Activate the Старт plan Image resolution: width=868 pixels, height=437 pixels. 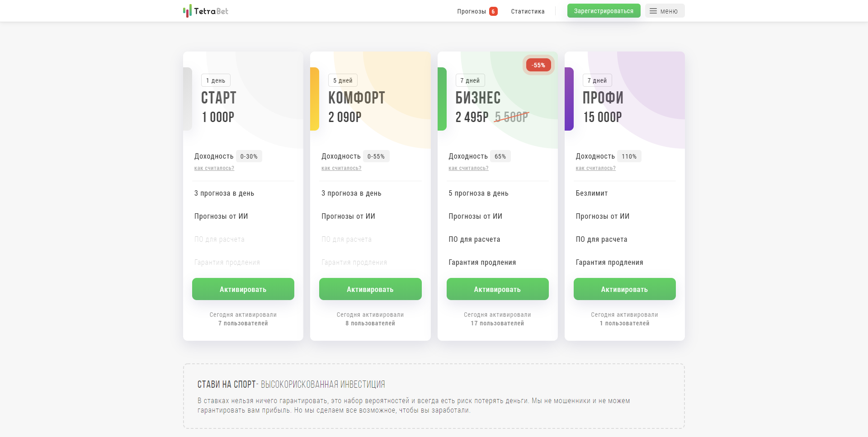coord(243,289)
